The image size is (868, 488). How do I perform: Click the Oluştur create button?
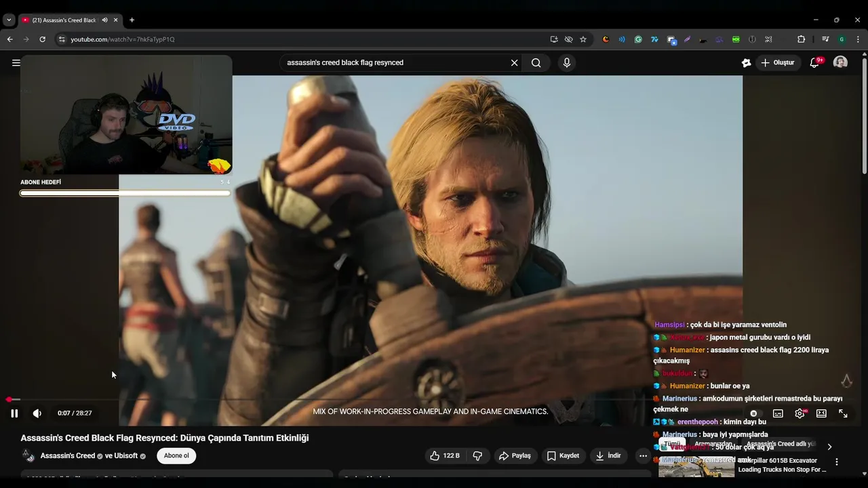(x=777, y=62)
